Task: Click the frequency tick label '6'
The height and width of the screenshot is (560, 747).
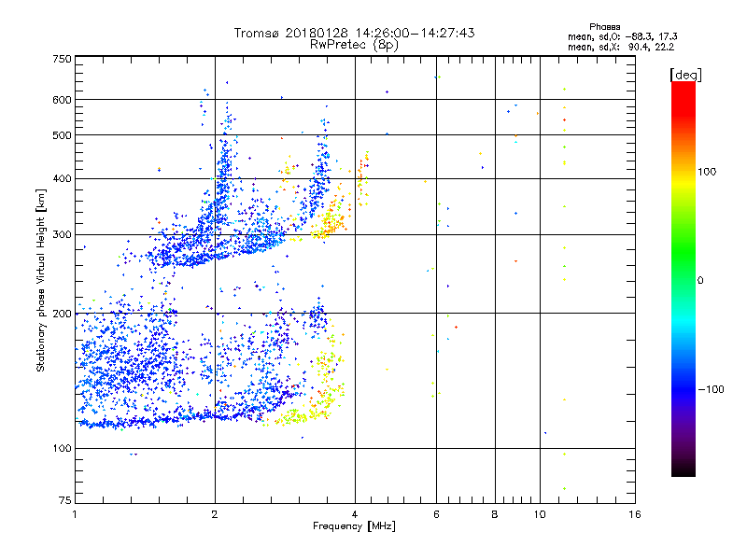Action: (436, 514)
